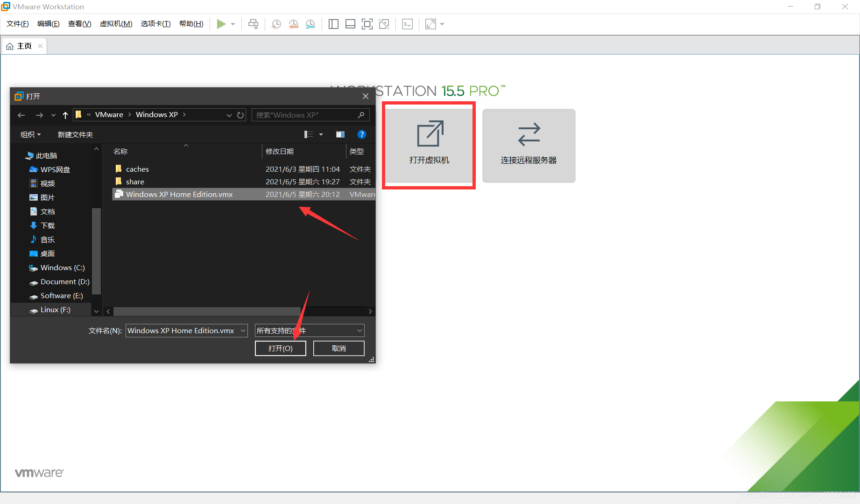Click the 连接远程服务器 tile
Viewport: 860px width, 504px height.
529,146
